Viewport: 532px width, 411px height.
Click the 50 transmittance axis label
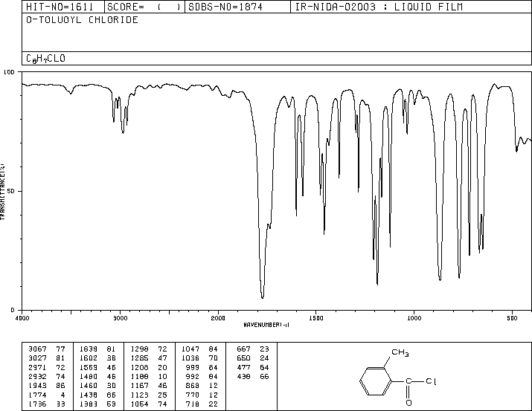pos(11,191)
